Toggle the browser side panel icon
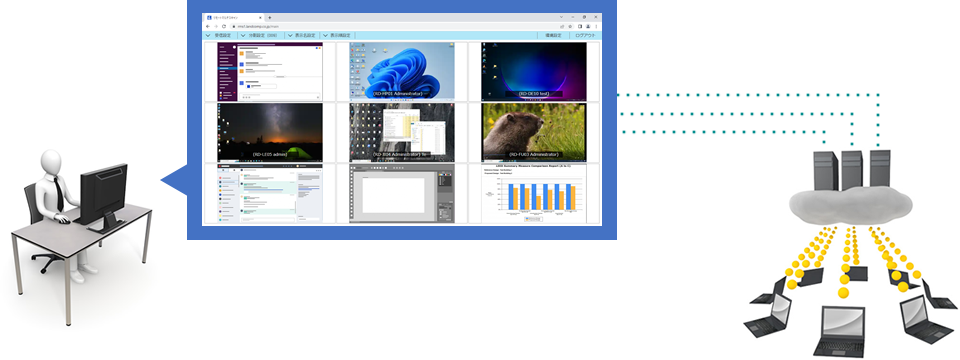The height and width of the screenshot is (360, 960). click(580, 26)
